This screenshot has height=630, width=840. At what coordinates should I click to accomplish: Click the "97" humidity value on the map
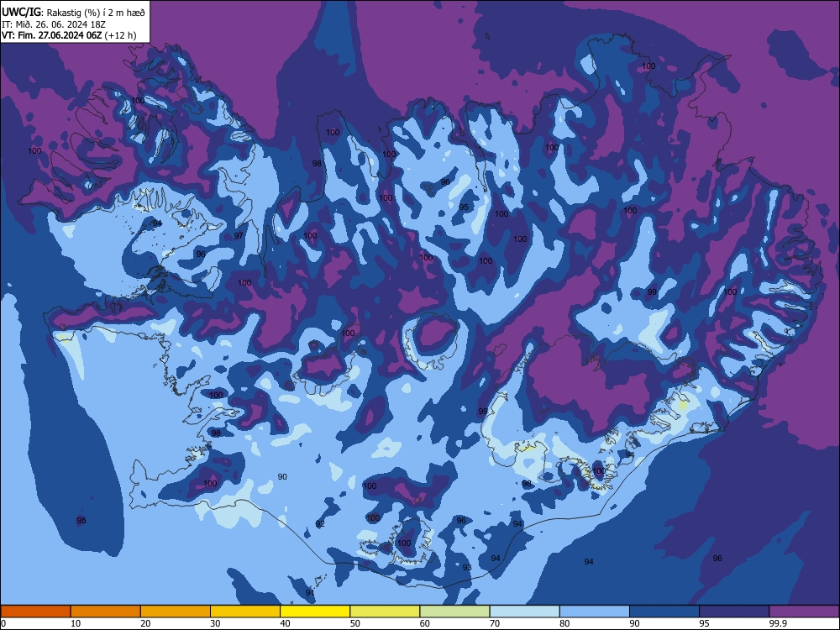pos(239,236)
